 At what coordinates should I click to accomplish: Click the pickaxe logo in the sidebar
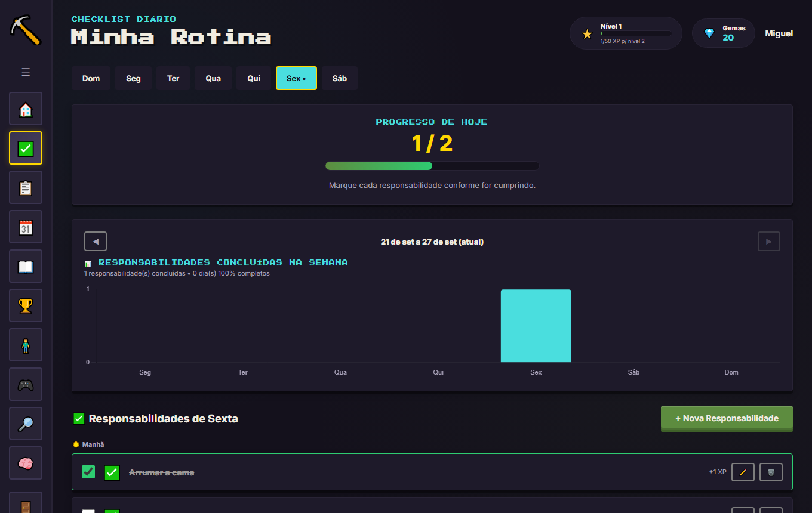click(x=26, y=30)
